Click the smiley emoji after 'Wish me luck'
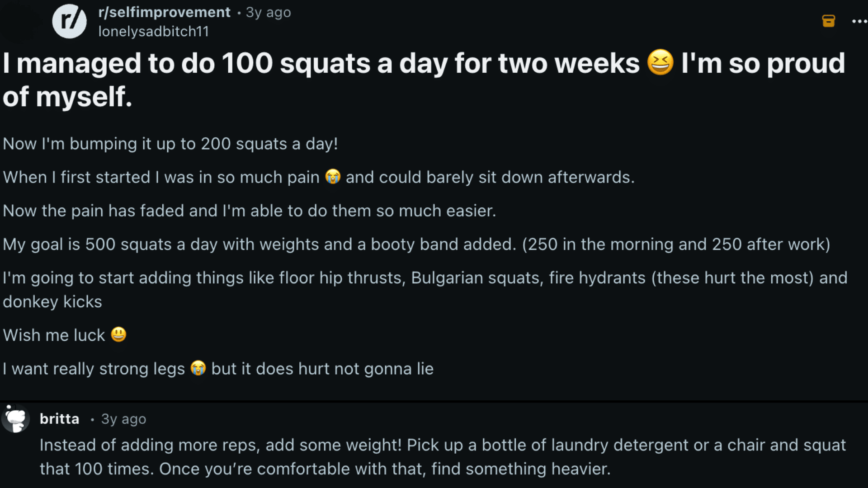Image resolution: width=868 pixels, height=488 pixels. [118, 335]
